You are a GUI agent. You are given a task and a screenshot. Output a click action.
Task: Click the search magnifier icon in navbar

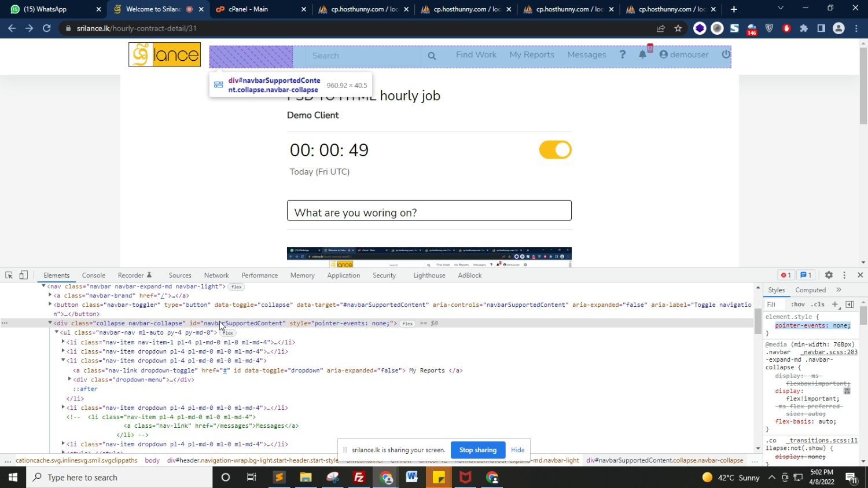pos(432,56)
